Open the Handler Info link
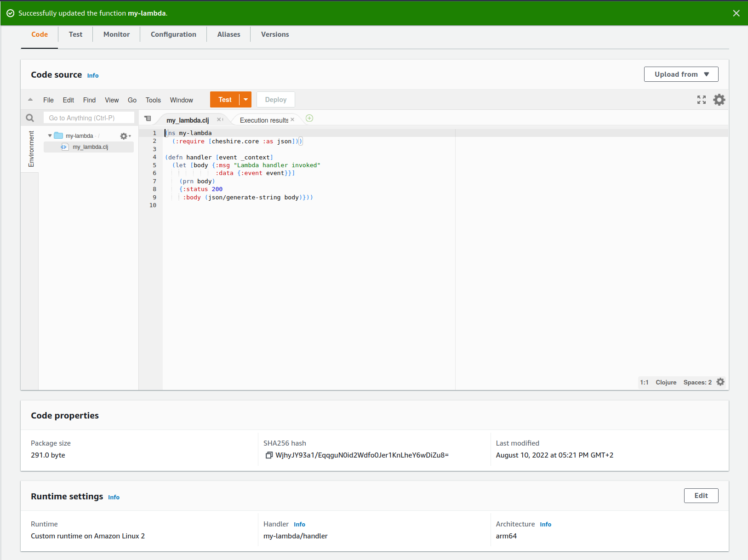This screenshot has height=560, width=748. (x=299, y=524)
